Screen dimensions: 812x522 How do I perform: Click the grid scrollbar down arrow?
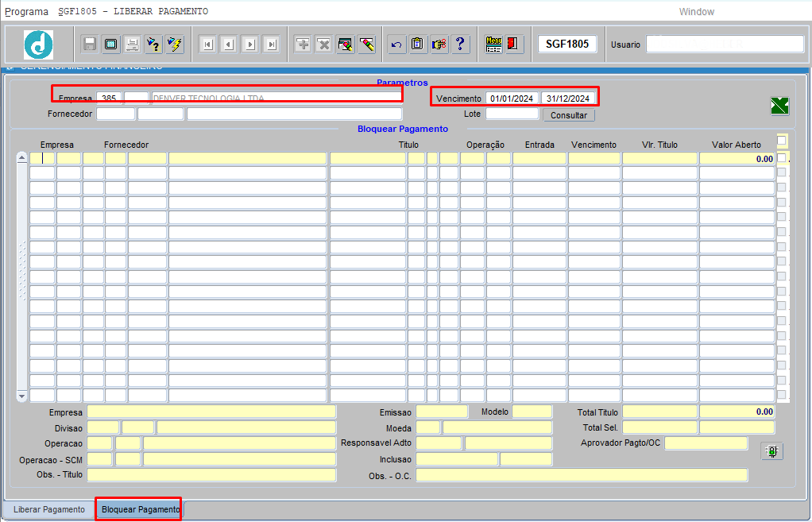(x=21, y=396)
